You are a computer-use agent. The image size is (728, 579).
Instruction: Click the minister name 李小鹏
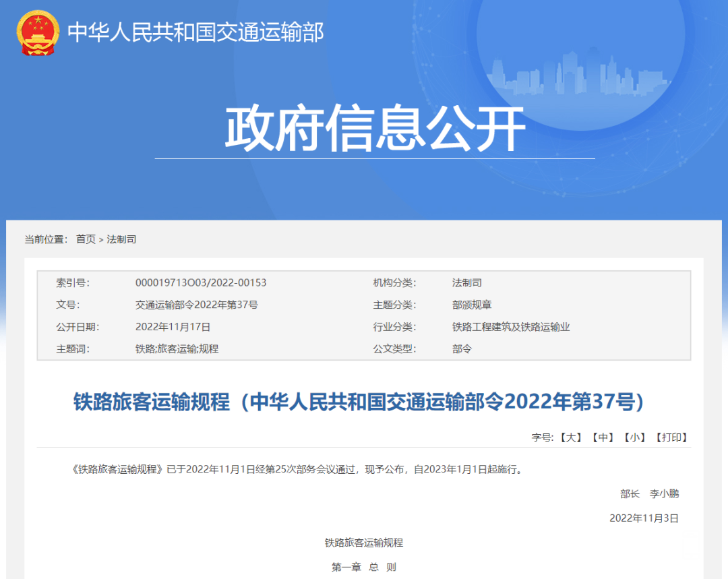[664, 494]
